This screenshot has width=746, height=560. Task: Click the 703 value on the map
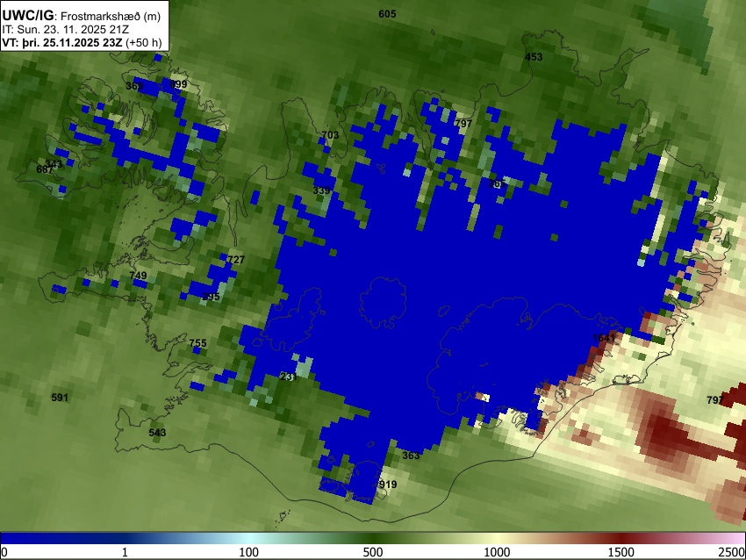[330, 135]
